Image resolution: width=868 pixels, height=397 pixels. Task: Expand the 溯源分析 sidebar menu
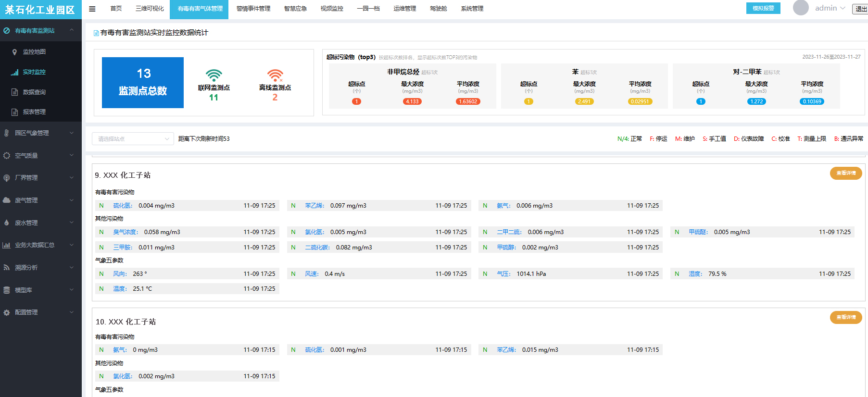pyautogui.click(x=72, y=268)
